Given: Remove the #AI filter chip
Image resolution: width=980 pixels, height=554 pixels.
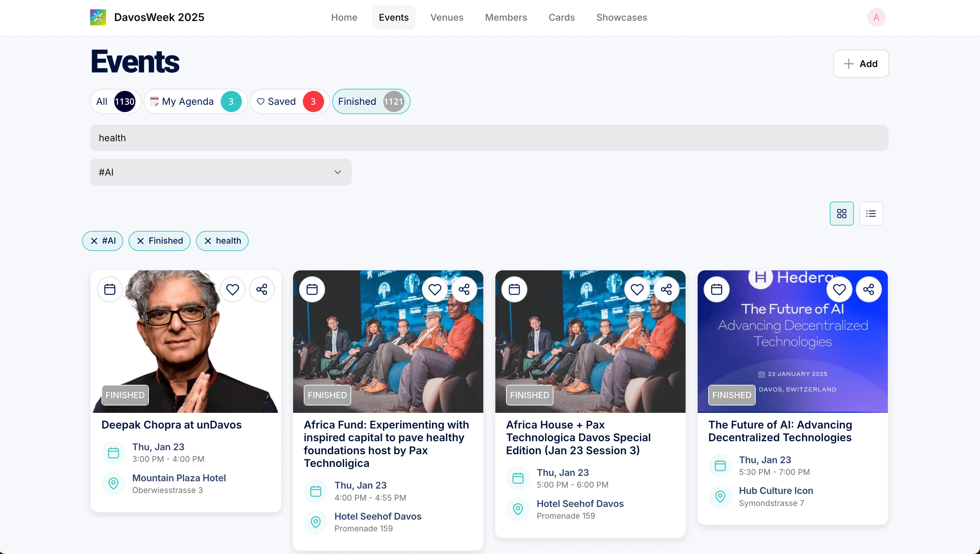Looking at the screenshot, I should point(94,241).
